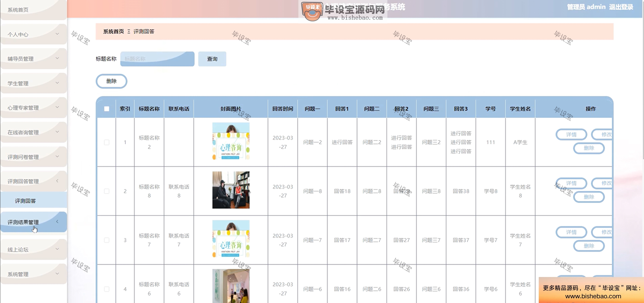
Task: Open 详情 for 标题名称2 row
Action: point(571,134)
